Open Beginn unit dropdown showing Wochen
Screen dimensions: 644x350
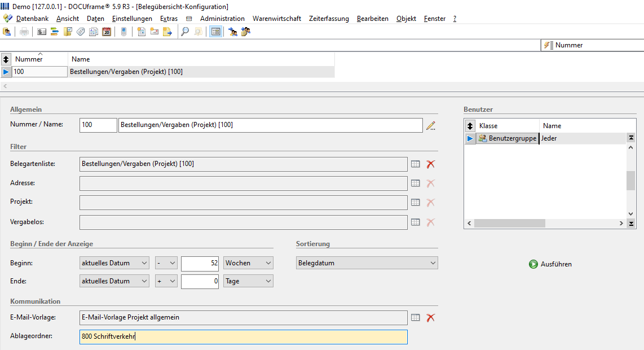coord(248,263)
